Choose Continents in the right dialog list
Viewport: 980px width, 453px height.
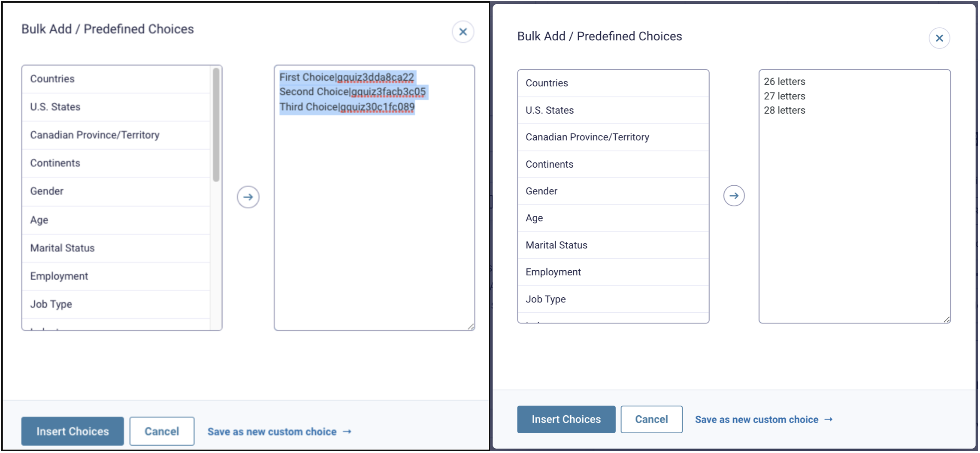(549, 164)
